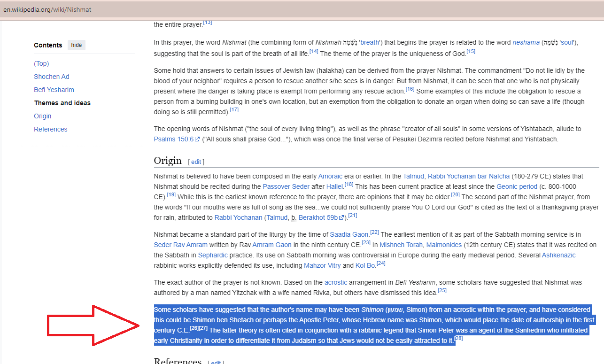604x364 pixels.
Task: Open the Talmud link after 'In the'
Action: (413, 176)
